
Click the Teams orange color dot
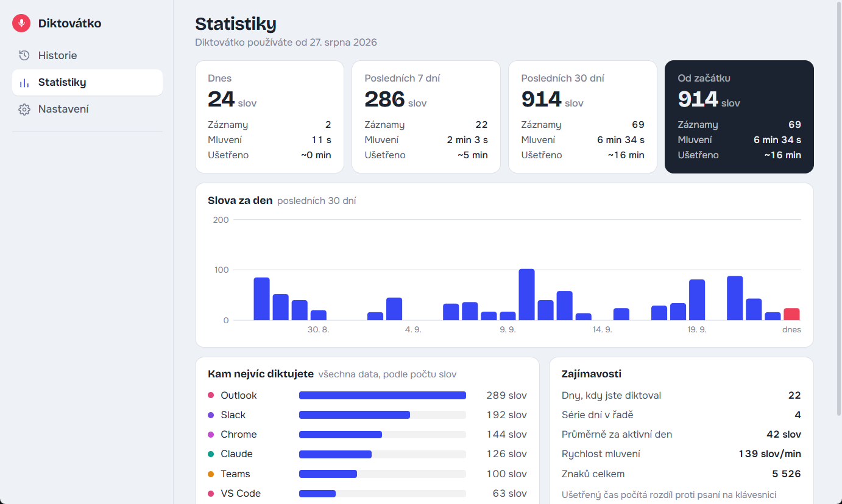pyautogui.click(x=211, y=474)
